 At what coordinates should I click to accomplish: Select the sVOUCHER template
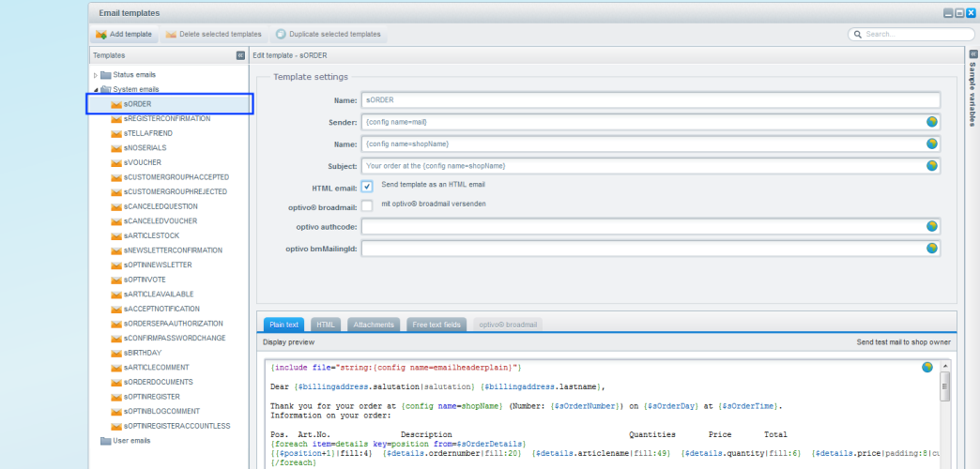point(142,162)
